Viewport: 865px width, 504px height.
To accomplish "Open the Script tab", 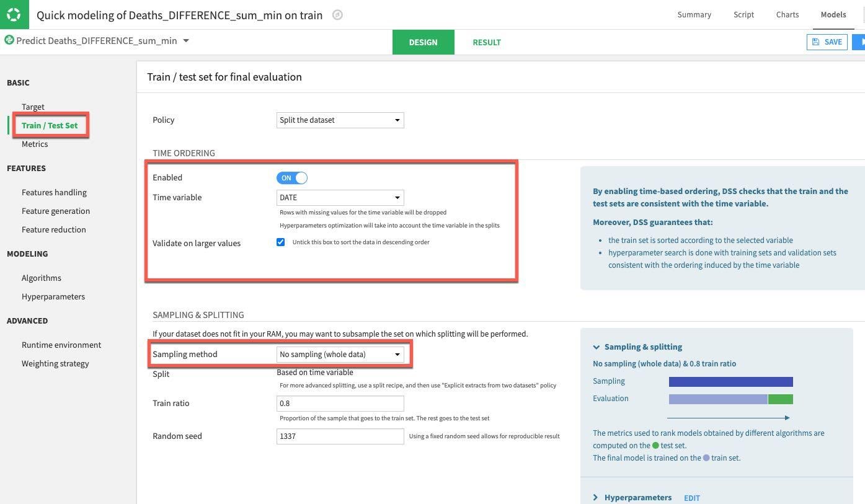I will coord(743,14).
